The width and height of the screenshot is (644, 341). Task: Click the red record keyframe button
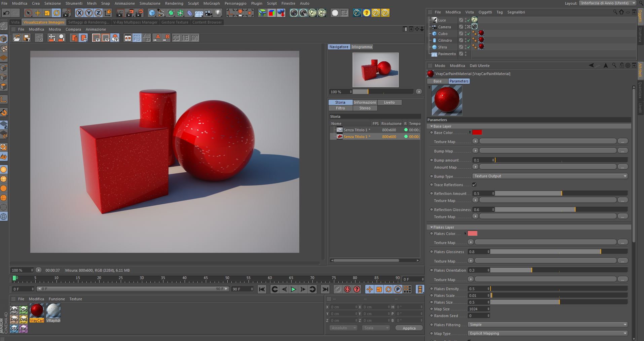[347, 289]
